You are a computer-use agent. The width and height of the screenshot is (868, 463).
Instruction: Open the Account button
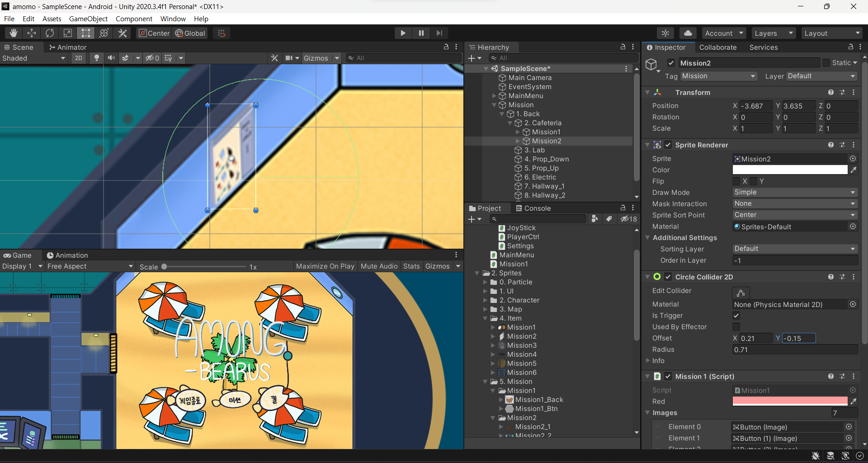point(724,33)
